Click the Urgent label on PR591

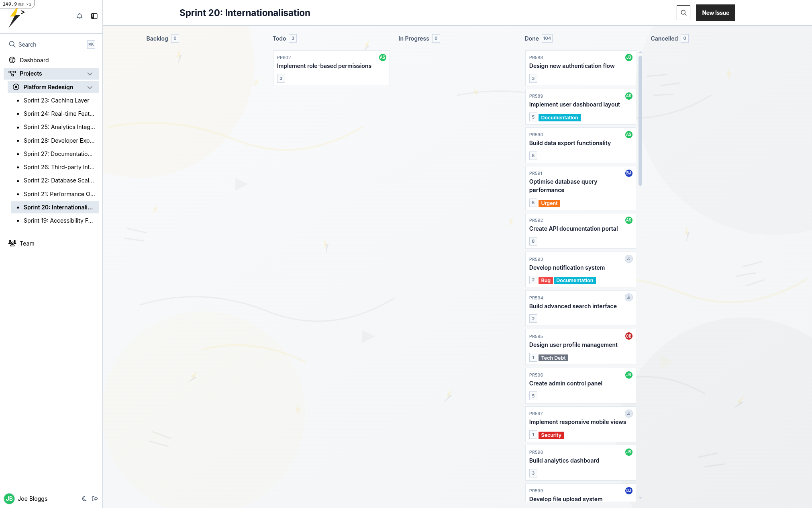(x=549, y=203)
